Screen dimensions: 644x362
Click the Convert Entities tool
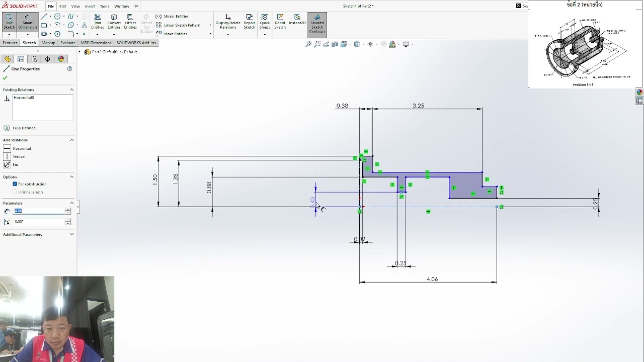coord(114,22)
